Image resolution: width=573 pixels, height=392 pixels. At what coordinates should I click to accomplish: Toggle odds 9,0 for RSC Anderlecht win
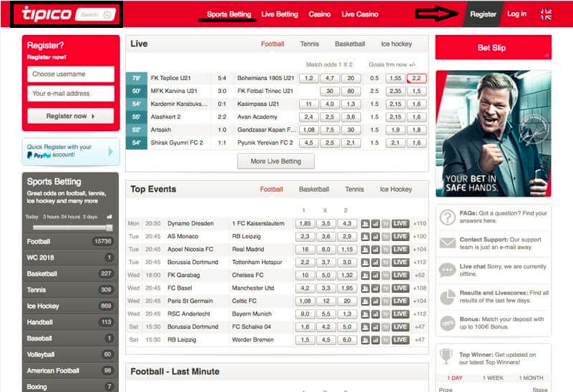click(305, 314)
